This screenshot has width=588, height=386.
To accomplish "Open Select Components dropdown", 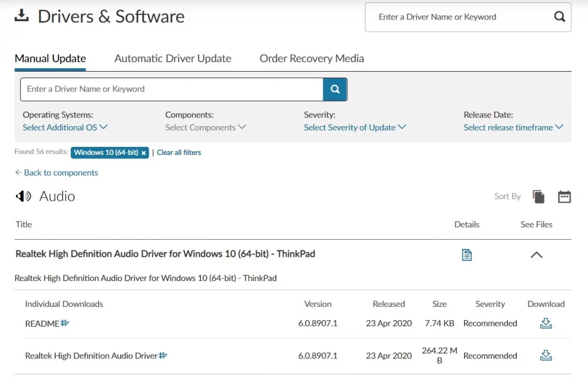I will pos(206,128).
